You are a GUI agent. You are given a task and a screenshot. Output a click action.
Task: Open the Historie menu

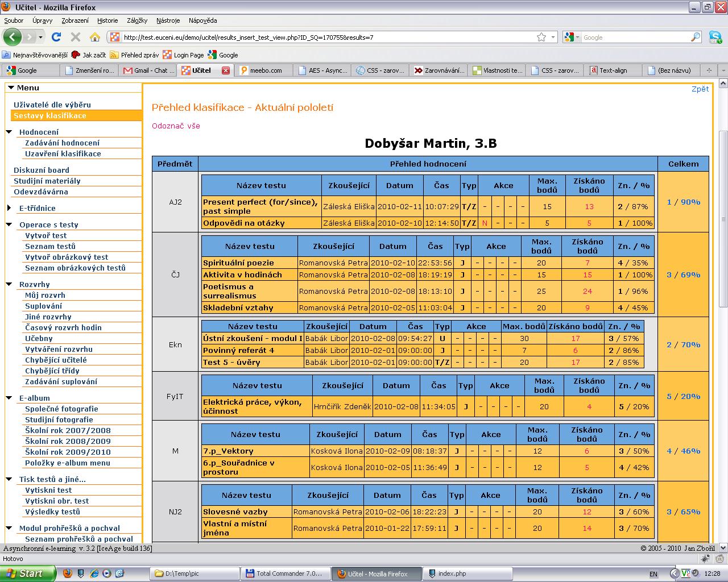coord(107,20)
